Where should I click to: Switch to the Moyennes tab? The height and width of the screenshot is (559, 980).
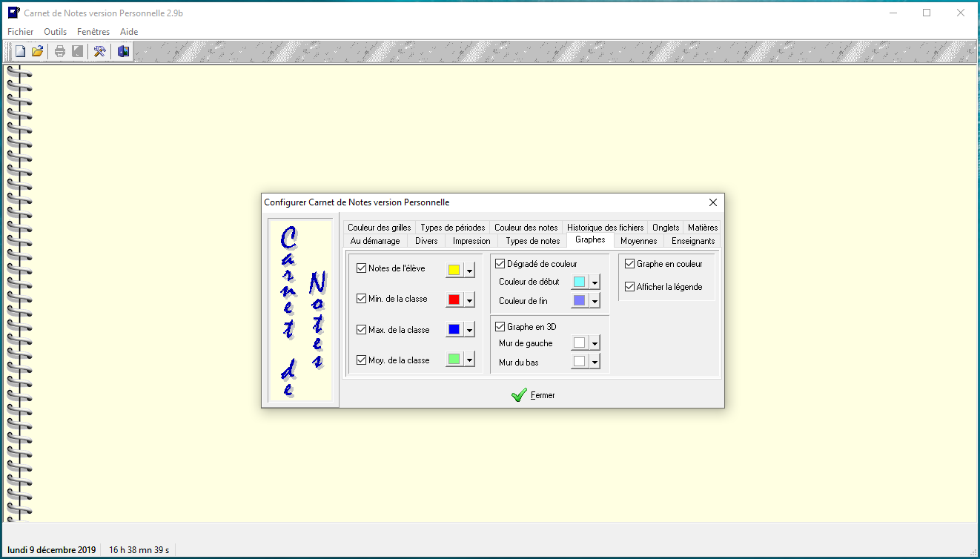point(638,241)
